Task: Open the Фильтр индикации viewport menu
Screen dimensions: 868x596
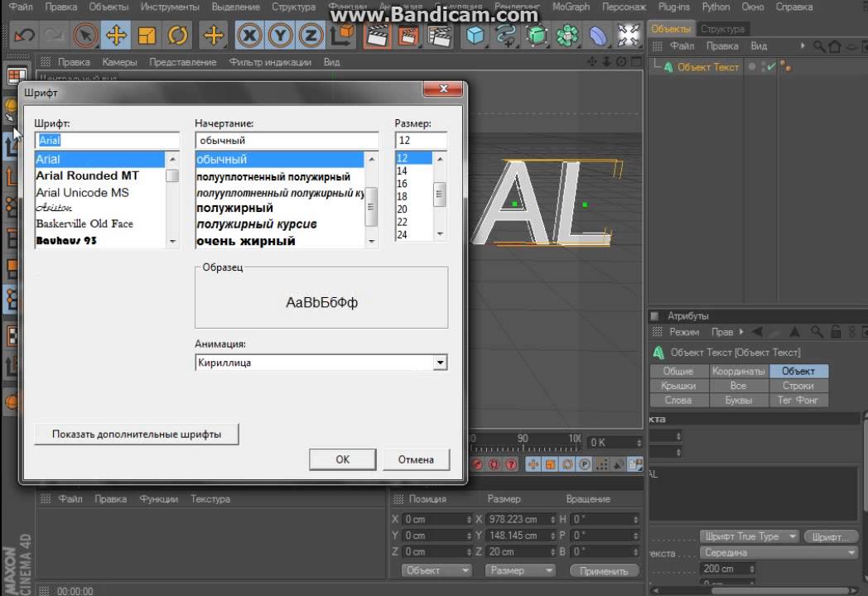Action: point(270,62)
